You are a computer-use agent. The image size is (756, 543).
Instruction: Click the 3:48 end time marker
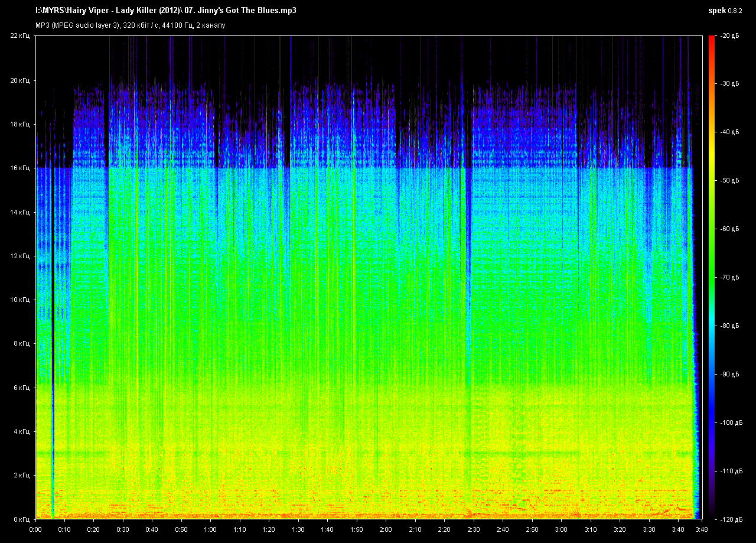701,529
